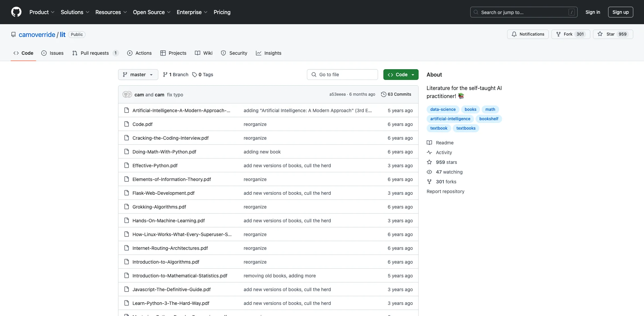Image resolution: width=644 pixels, height=316 pixels.
Task: Click the file icon for Grokking-Algorithms.pdf
Action: click(126, 207)
